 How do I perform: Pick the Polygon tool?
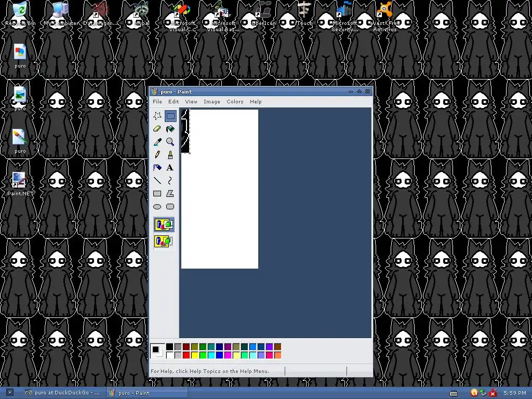(170, 193)
